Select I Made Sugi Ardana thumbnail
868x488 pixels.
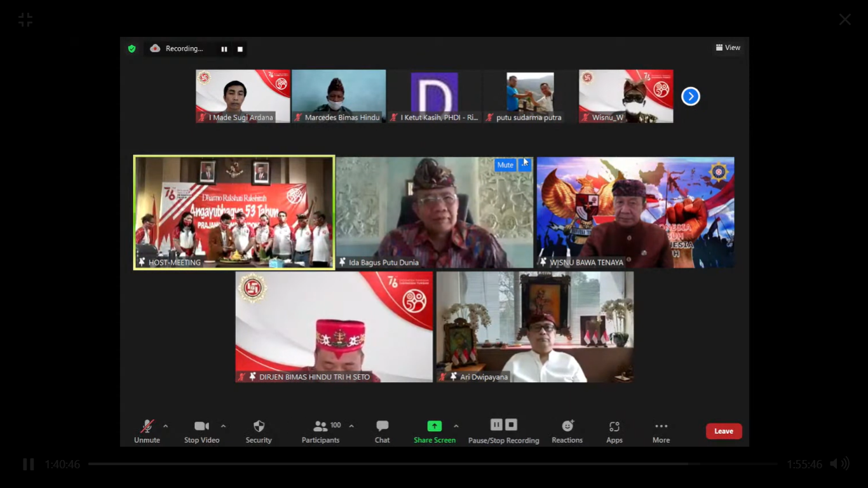pyautogui.click(x=243, y=96)
